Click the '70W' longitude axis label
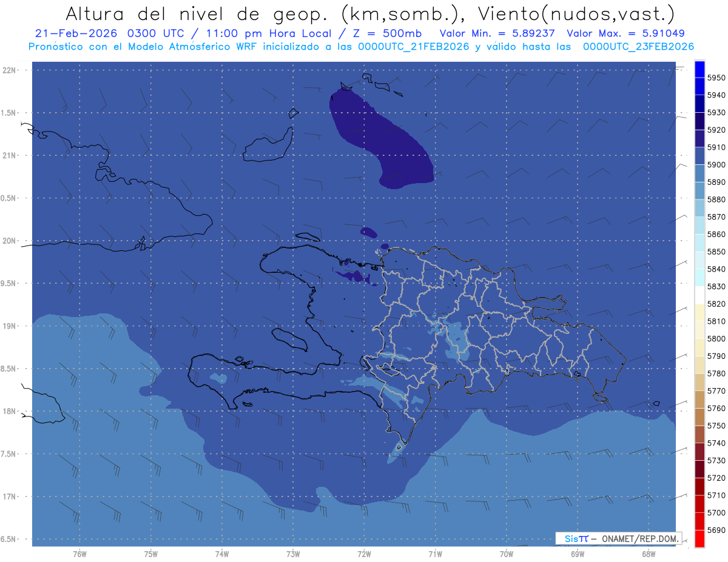Viewport: 728px width, 562px height. tap(507, 554)
